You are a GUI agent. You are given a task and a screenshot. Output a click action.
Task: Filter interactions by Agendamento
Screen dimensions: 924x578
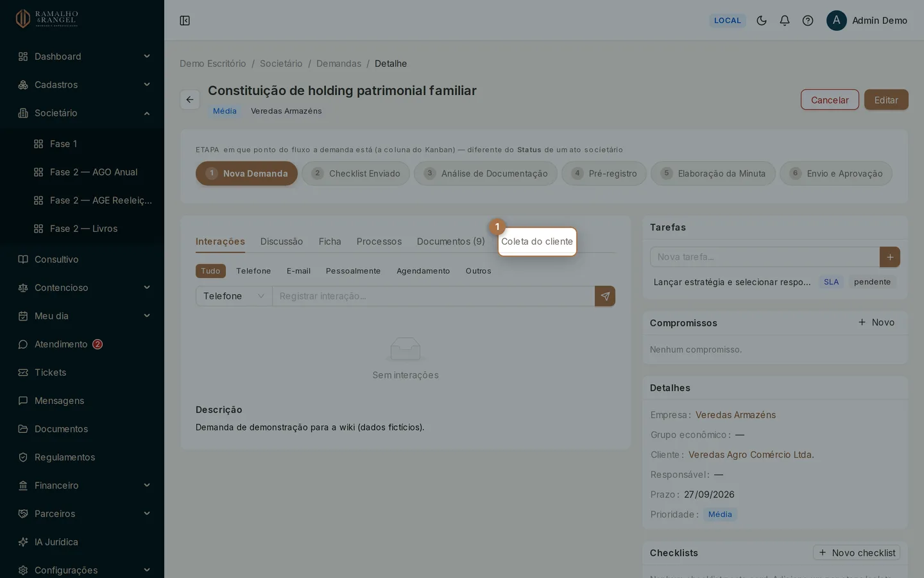coord(423,271)
